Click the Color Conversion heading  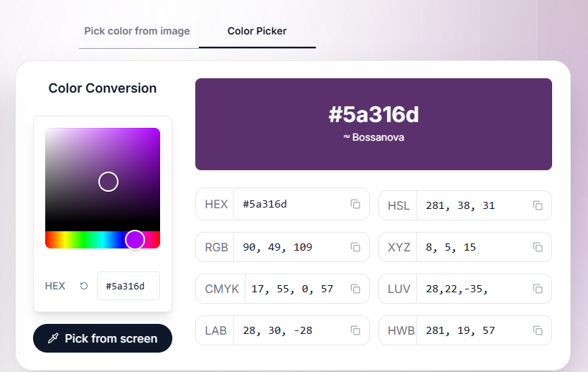pyautogui.click(x=103, y=88)
